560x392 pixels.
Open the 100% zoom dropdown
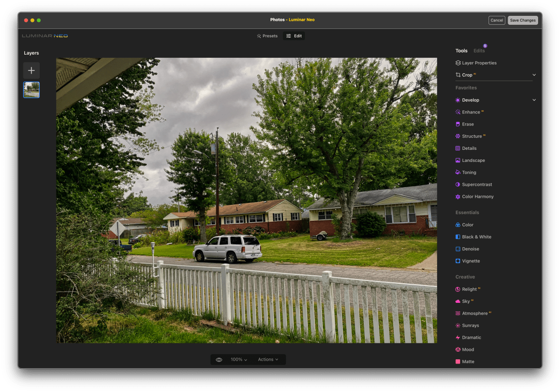[239, 360]
